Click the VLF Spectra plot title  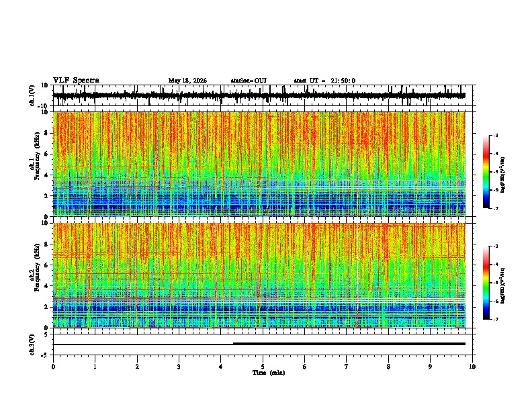coord(76,81)
